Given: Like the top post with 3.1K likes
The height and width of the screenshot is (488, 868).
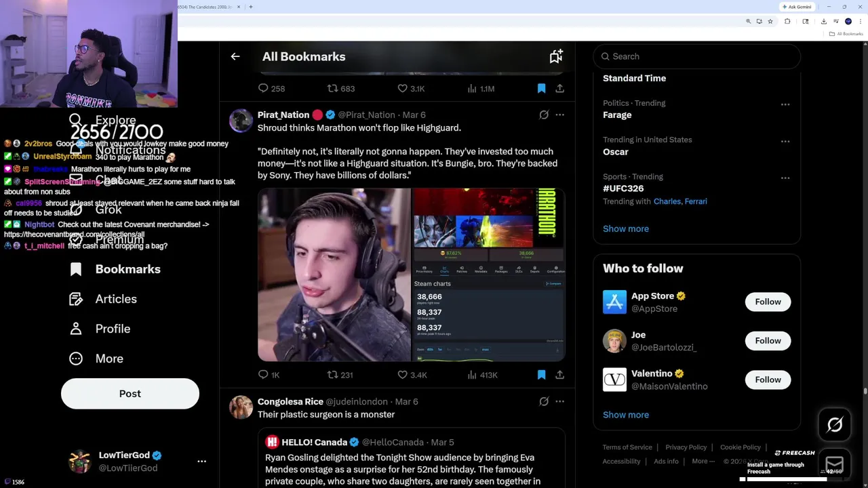Looking at the screenshot, I should [411, 89].
